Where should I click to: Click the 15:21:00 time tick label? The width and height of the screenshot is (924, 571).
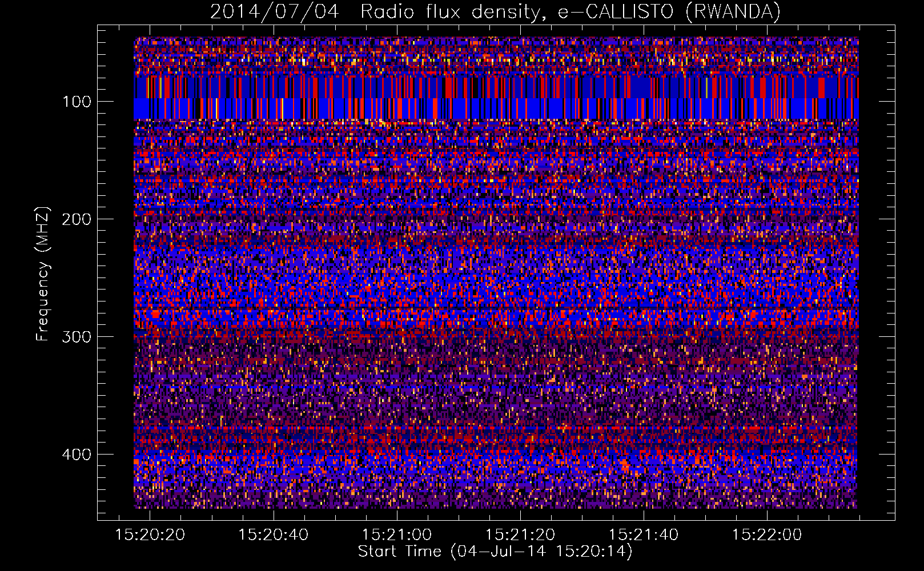click(x=397, y=535)
